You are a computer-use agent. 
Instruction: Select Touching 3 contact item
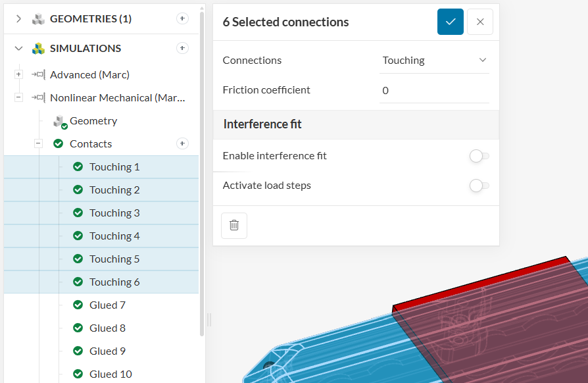(x=114, y=213)
